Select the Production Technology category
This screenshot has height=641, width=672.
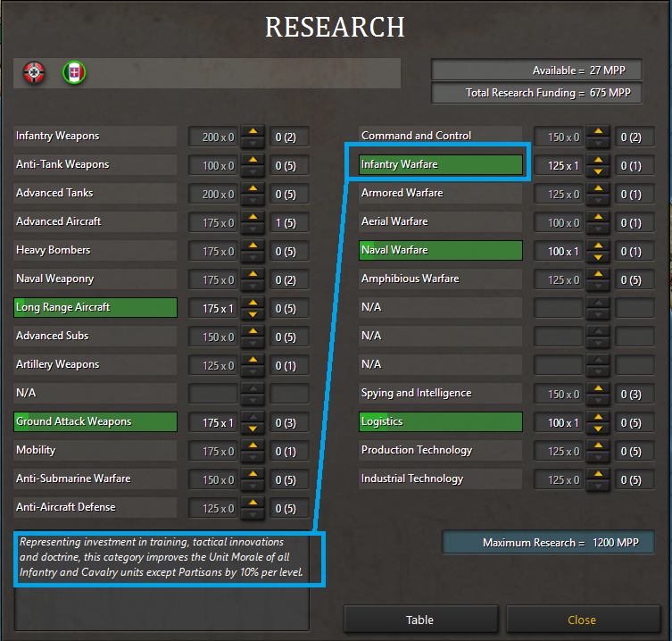[x=441, y=450]
